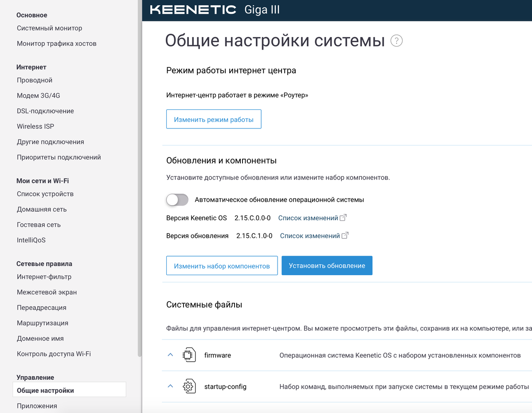The width and height of the screenshot is (532, 413).
Task: Select Общие настройки in sidebar
Action: click(69, 390)
